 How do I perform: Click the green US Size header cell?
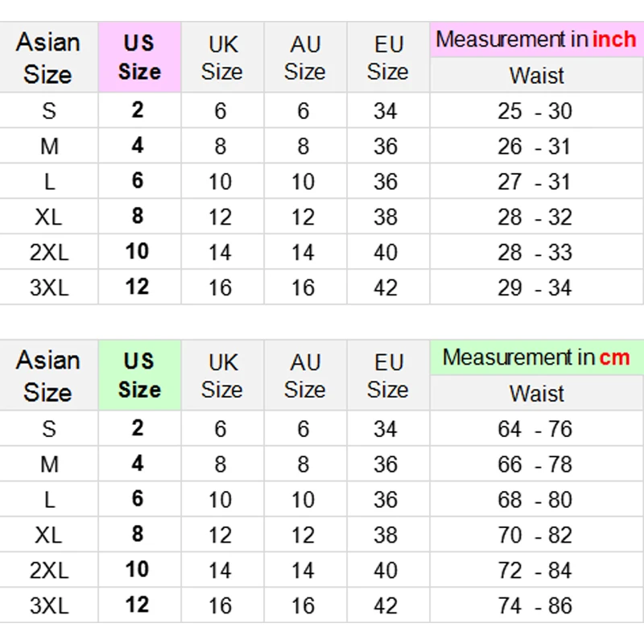click(x=139, y=375)
